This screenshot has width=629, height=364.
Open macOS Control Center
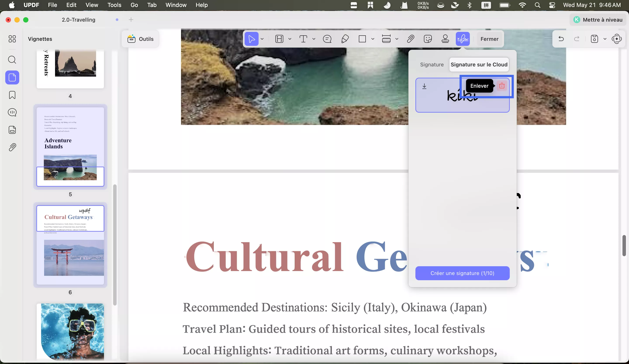tap(552, 5)
